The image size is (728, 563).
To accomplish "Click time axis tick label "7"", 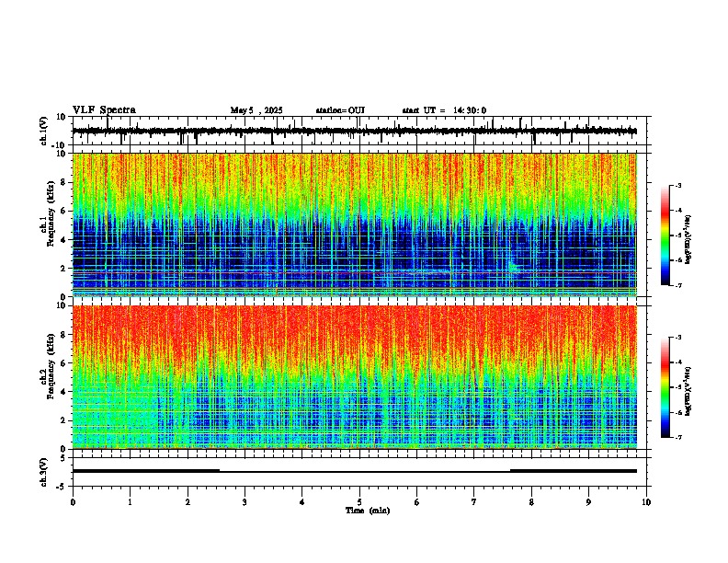I will coord(474,502).
